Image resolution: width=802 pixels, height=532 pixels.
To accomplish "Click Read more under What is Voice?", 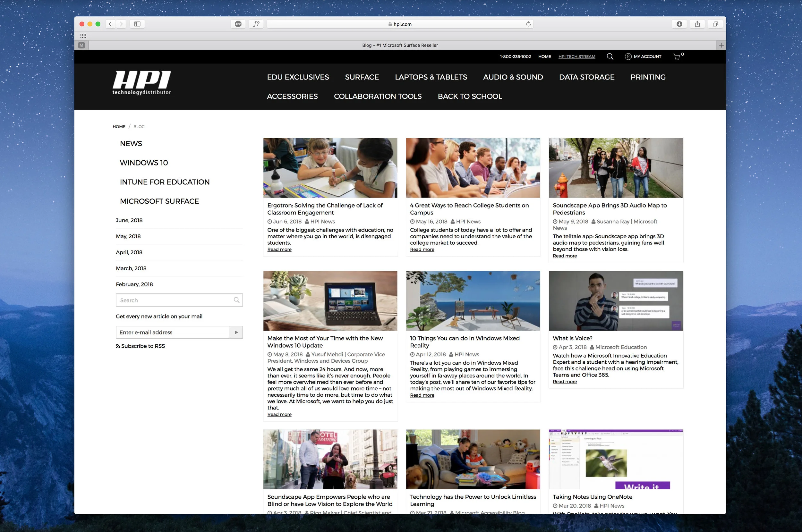I will pos(565,381).
